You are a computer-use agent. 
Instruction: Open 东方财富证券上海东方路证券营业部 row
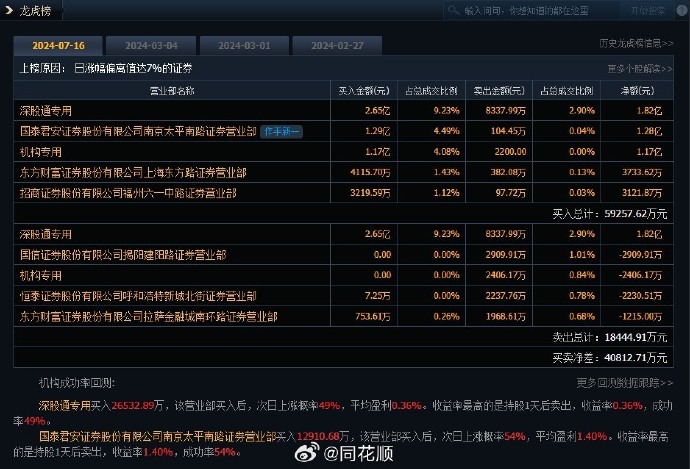click(343, 172)
